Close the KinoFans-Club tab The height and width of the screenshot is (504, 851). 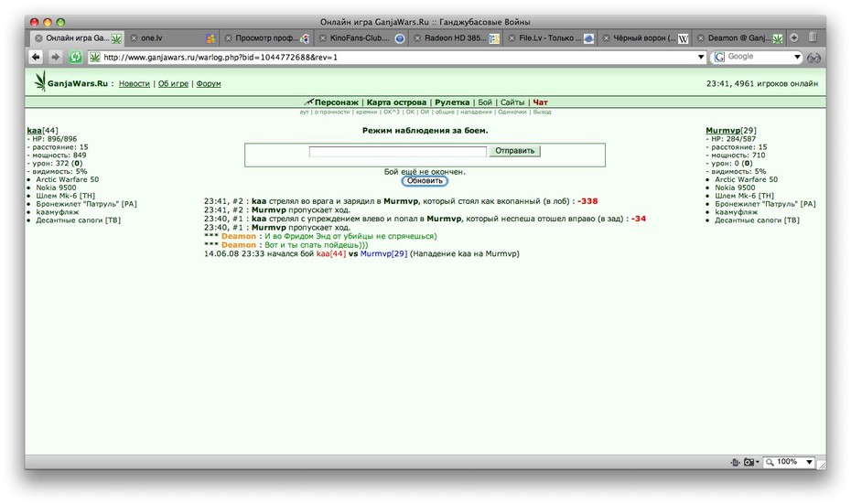tap(323, 38)
